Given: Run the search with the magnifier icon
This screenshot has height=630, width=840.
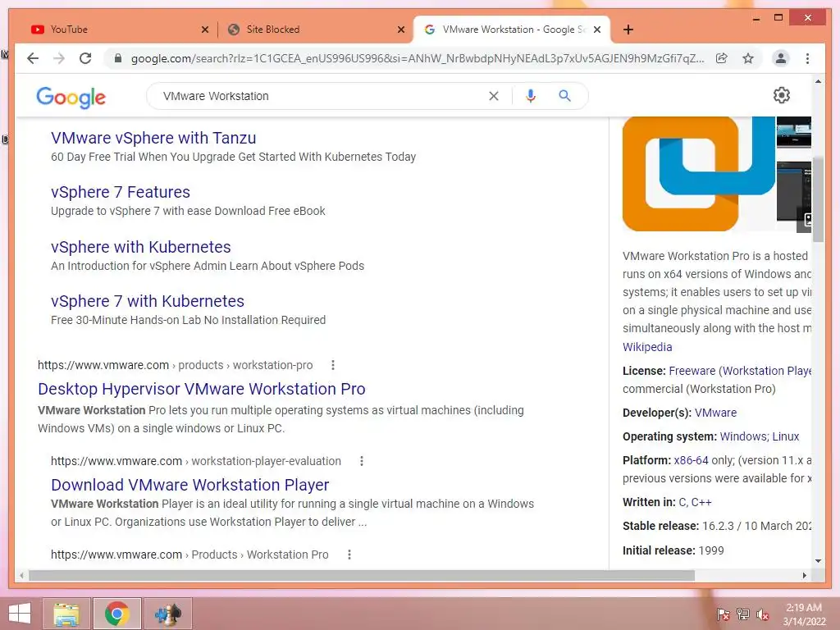Looking at the screenshot, I should click(x=564, y=96).
